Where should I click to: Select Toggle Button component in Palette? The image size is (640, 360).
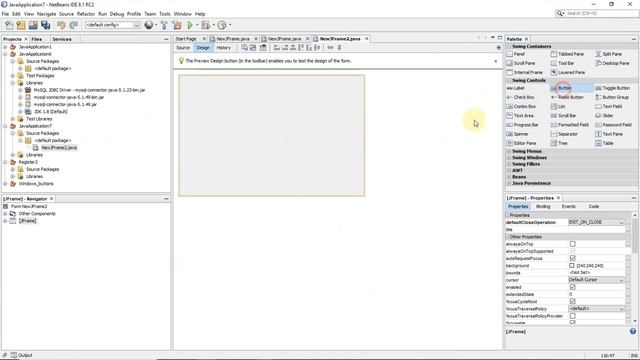613,88
